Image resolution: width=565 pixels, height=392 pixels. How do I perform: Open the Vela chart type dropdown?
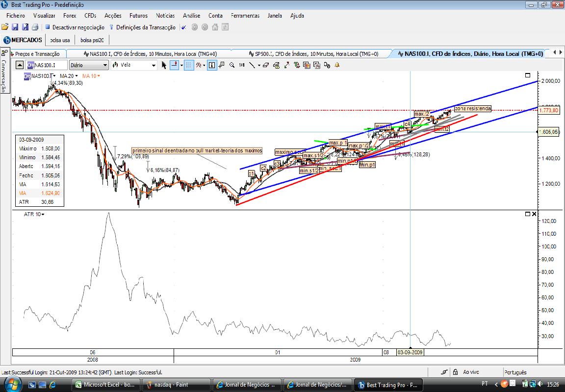pos(134,65)
